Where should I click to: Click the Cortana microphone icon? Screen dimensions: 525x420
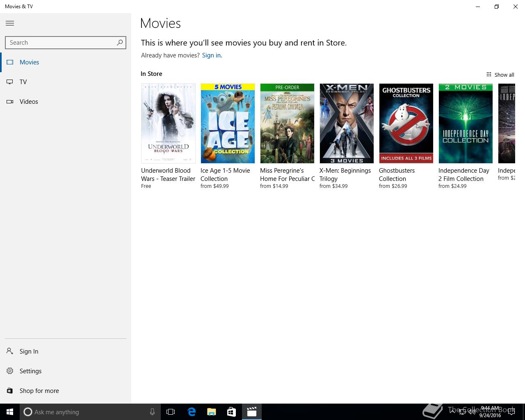pyautogui.click(x=152, y=412)
